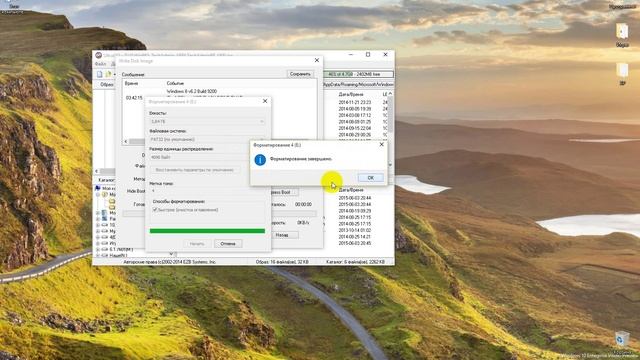Viewport: 640px width, 360px height.
Task: Click the Событие column header
Action: pyautogui.click(x=175, y=83)
